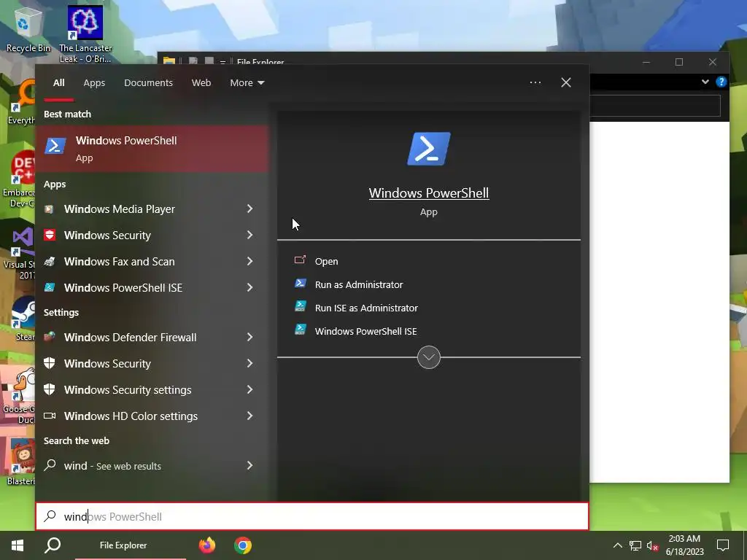This screenshot has height=560, width=747.
Task: Open Windows Fax and Scan result
Action: [x=152, y=262]
